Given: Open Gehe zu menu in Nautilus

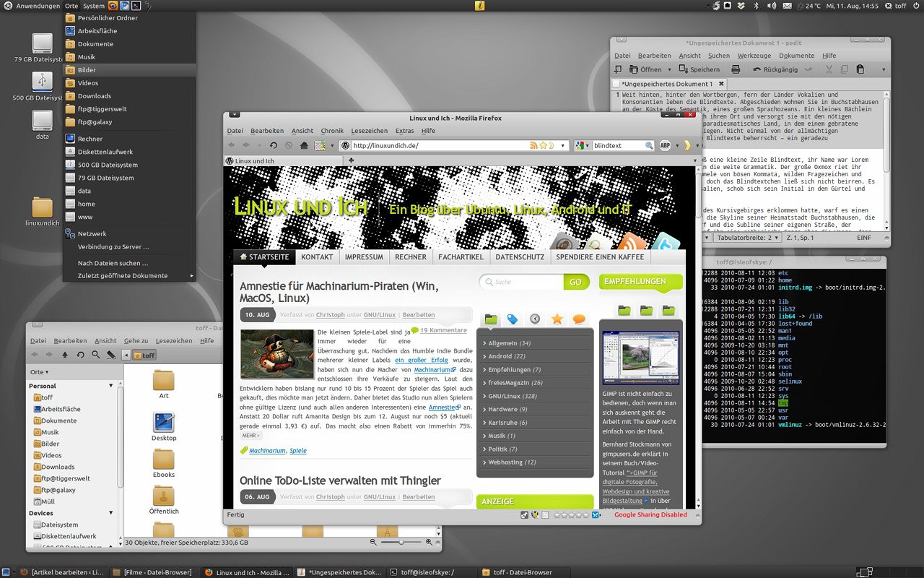Looking at the screenshot, I should (136, 340).
